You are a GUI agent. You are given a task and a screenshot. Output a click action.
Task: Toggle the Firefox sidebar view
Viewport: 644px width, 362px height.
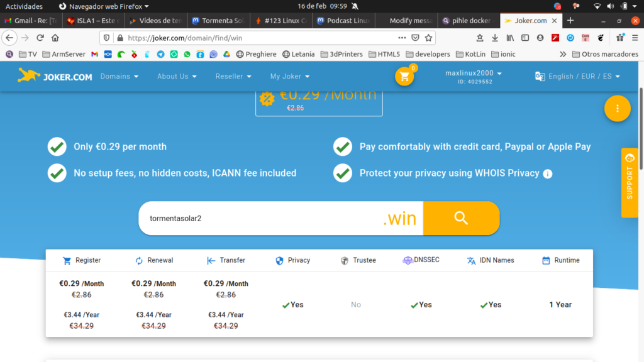[x=525, y=38]
